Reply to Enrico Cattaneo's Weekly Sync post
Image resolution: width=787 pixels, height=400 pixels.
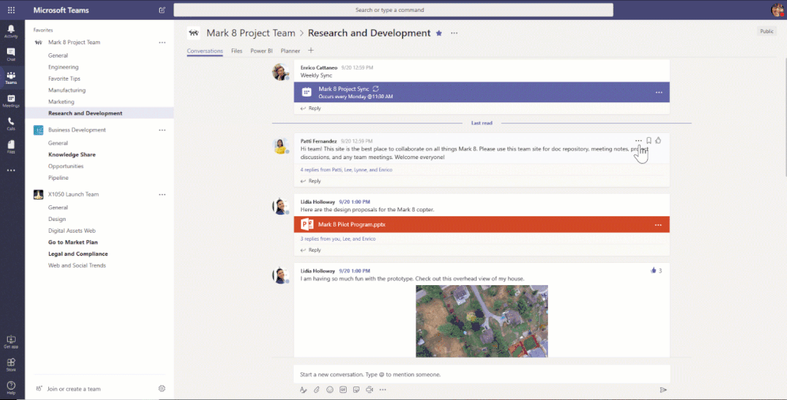(x=311, y=108)
